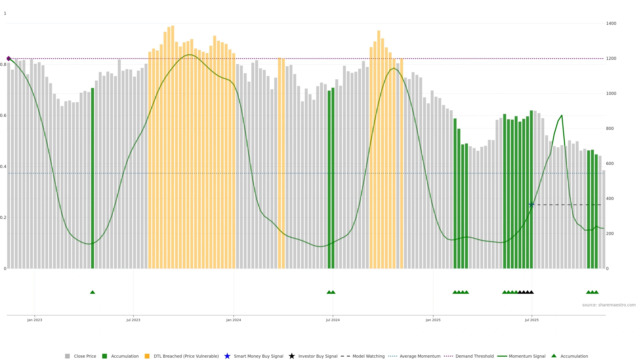Screen dimensions: 644x362
Task: Click the blue star marker on momentum line
Action: pyautogui.click(x=531, y=205)
